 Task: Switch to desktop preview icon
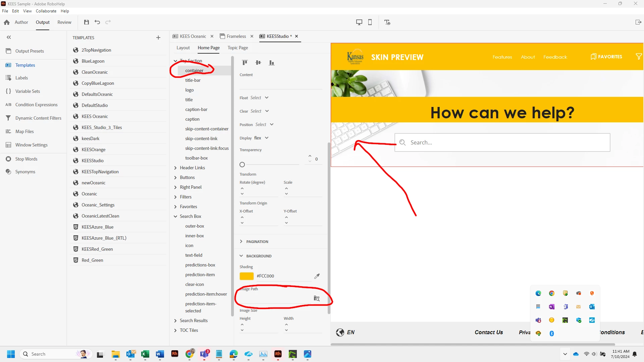click(x=359, y=22)
